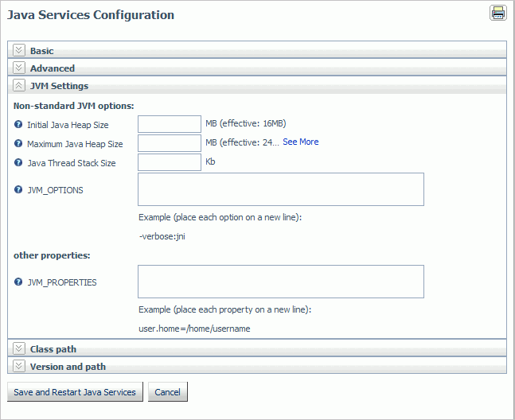Image resolution: width=515 pixels, height=420 pixels.
Task: Expand the Version and path section
Action: (19, 366)
